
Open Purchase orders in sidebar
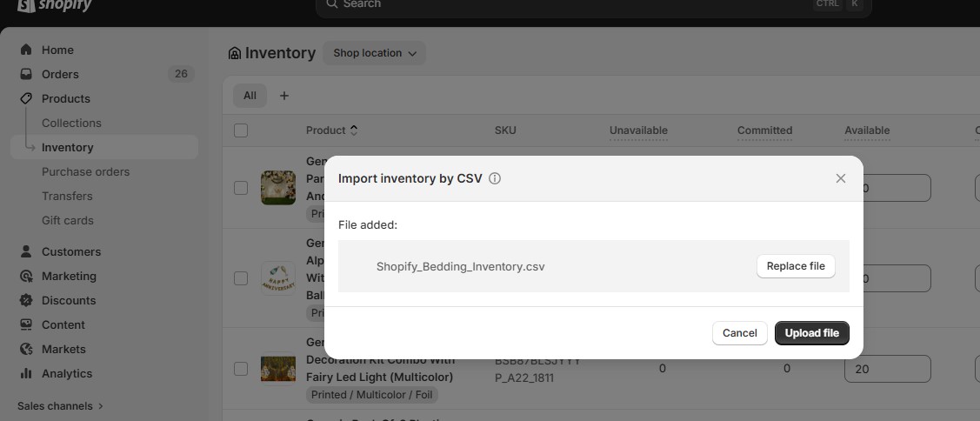pos(85,171)
